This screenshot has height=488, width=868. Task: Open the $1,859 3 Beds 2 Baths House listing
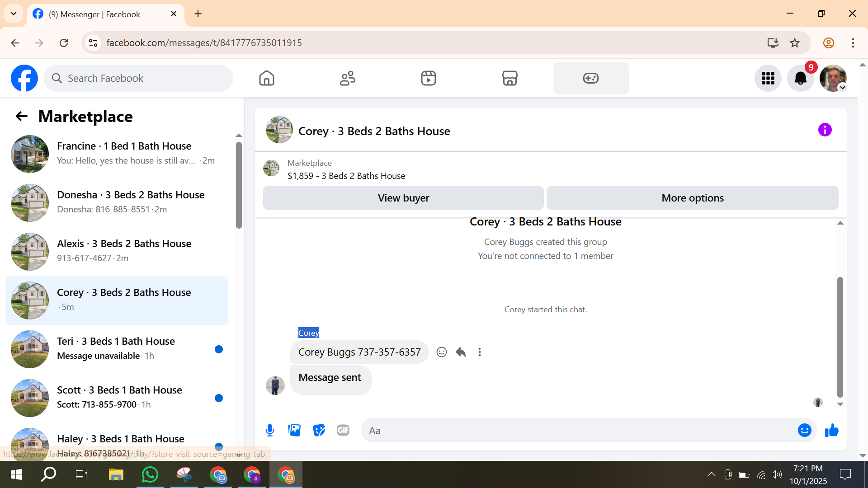pos(346,176)
